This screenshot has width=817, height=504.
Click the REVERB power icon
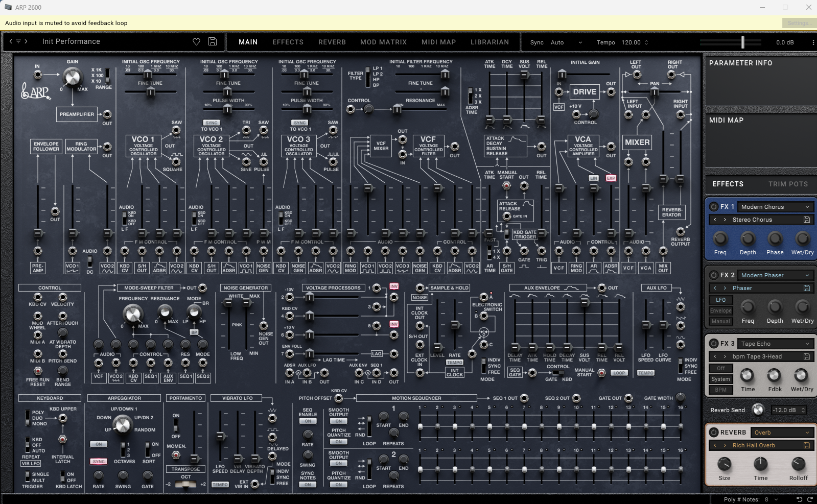point(714,433)
